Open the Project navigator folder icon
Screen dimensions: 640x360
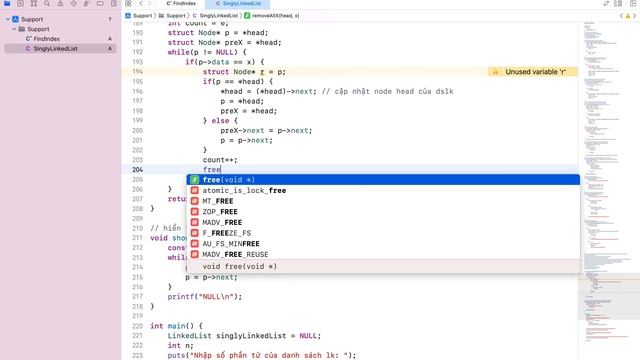tap(7, 3)
